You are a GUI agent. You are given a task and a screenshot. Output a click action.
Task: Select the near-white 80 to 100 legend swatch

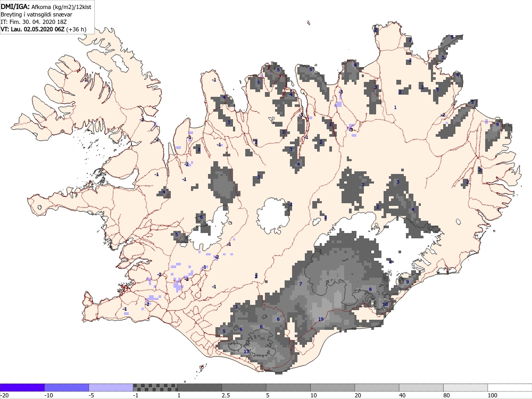click(x=465, y=387)
